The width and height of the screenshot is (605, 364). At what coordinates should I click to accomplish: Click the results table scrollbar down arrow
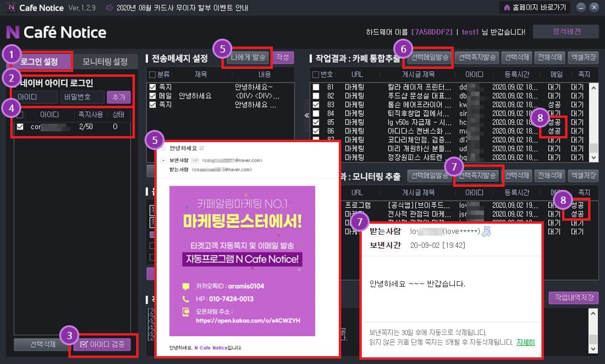point(594,157)
